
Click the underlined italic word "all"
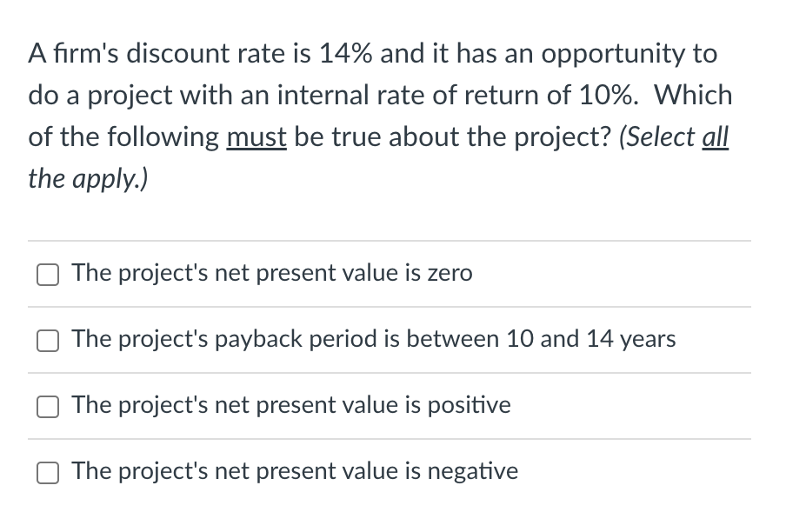tap(716, 136)
